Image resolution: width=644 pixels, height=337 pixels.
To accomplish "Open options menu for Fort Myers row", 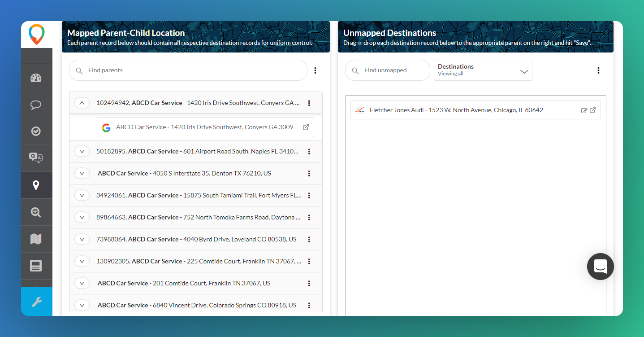I will 309,196.
